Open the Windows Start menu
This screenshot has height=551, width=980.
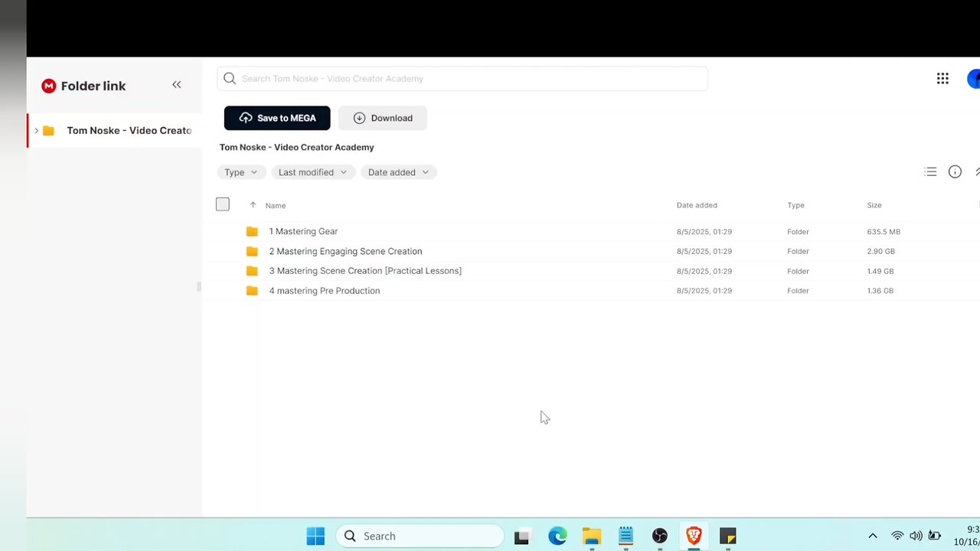point(315,536)
